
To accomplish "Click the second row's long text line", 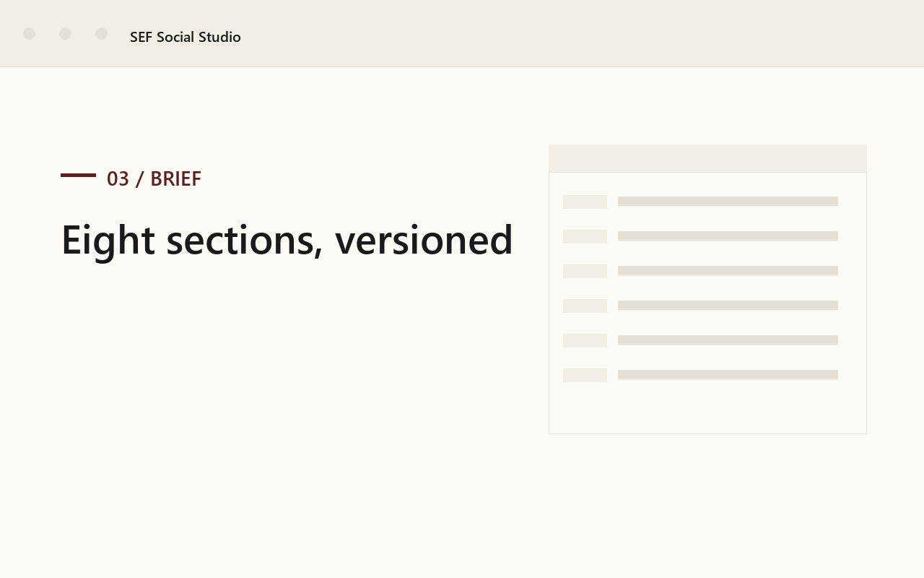I will pyautogui.click(x=728, y=236).
